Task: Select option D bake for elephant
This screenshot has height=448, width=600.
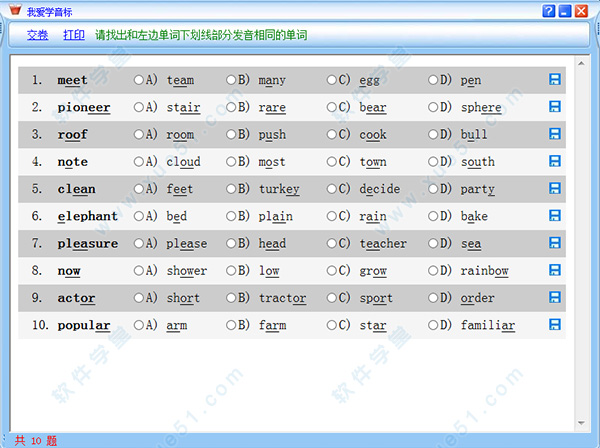Action: (x=433, y=216)
